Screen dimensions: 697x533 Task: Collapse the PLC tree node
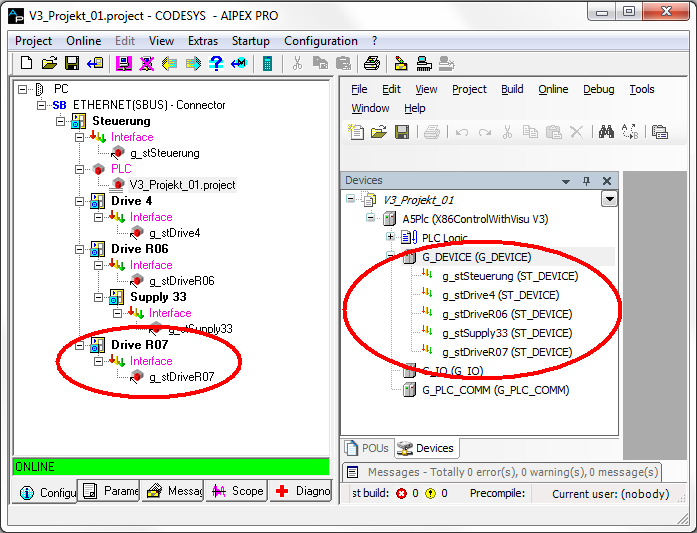click(x=79, y=169)
